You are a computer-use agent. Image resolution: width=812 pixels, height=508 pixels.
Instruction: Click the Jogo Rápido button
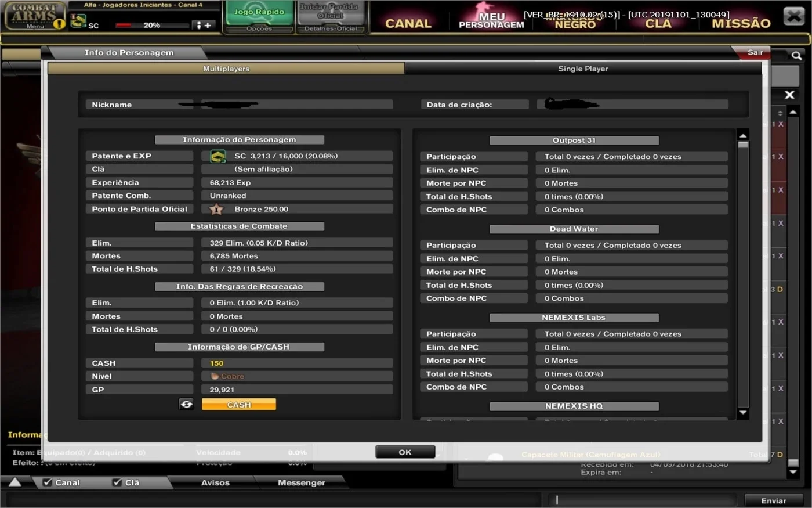[259, 12]
